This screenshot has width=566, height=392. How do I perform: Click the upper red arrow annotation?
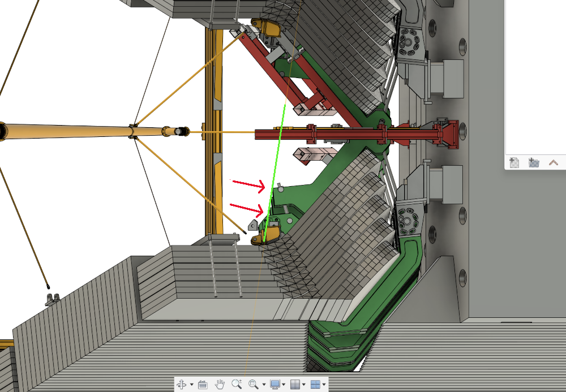tap(248, 183)
